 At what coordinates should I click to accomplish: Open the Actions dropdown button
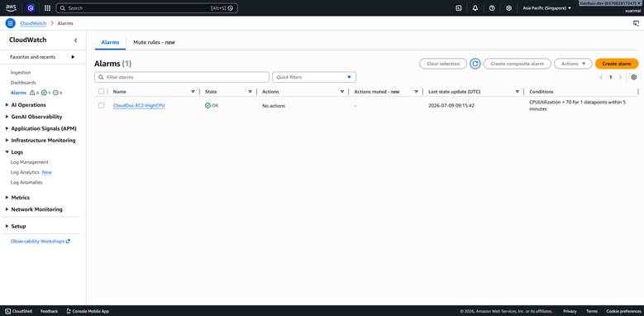point(573,64)
